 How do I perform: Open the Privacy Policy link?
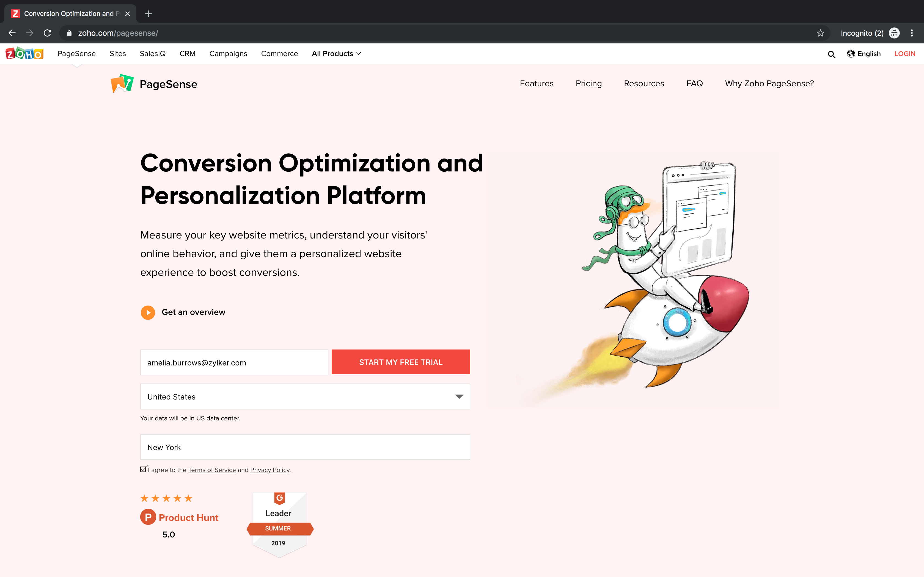coord(269,470)
